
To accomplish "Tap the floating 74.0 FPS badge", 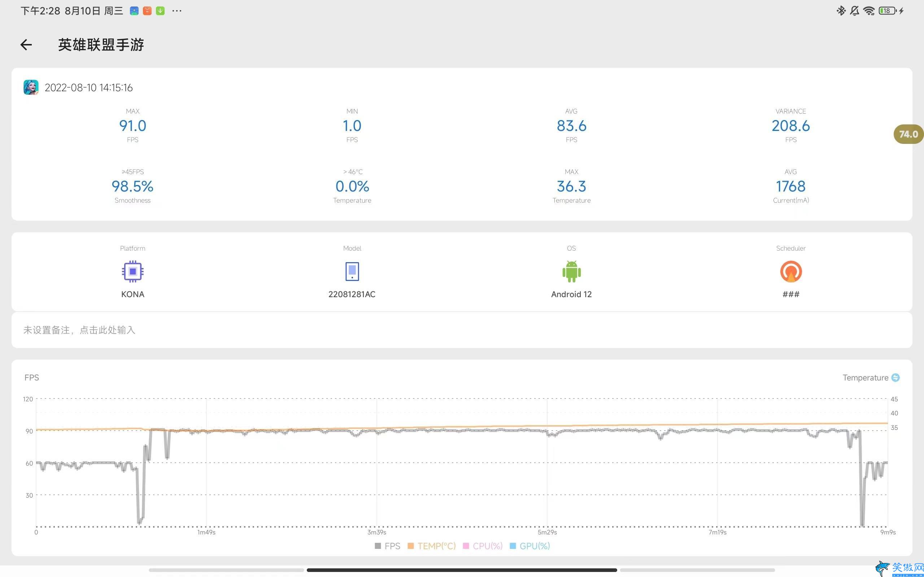I will pyautogui.click(x=908, y=134).
